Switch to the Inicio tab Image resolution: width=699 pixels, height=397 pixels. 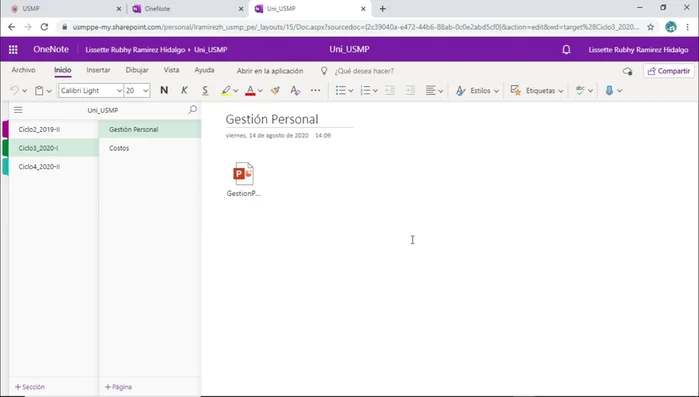point(63,70)
